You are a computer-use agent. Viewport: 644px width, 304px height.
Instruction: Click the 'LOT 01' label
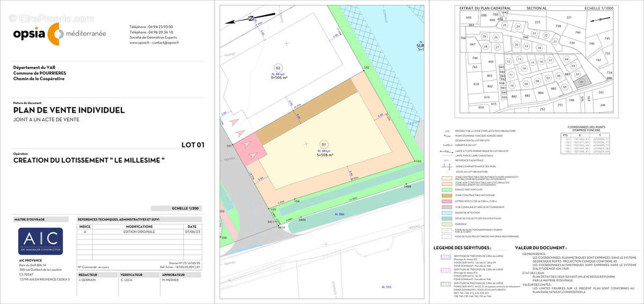193,144
